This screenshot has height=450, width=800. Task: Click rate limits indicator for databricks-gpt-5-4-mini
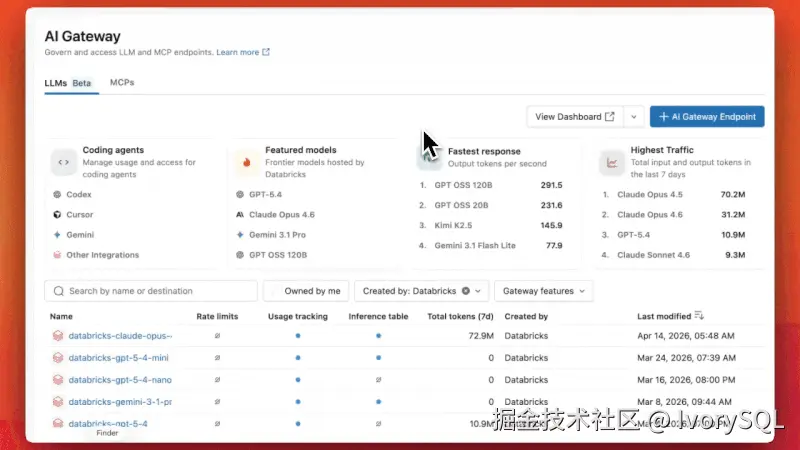click(217, 358)
